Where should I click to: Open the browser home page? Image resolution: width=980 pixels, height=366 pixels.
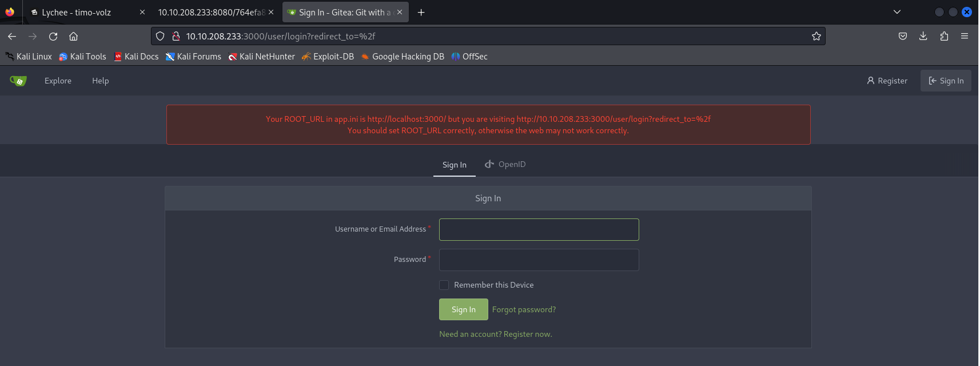point(73,36)
